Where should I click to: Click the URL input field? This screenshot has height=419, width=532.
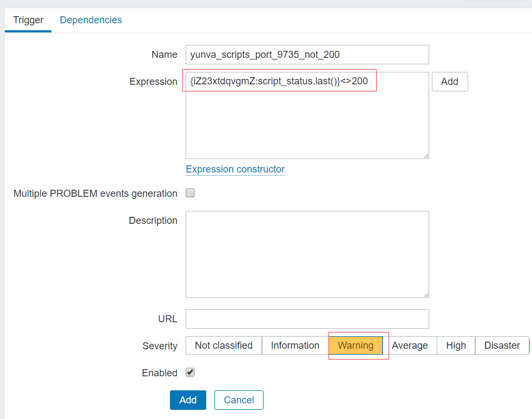(307, 319)
